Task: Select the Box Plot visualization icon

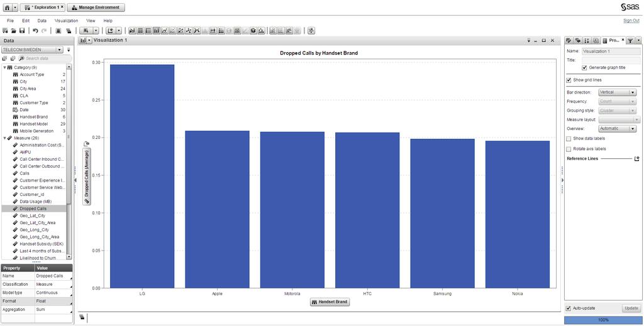Action: point(213,31)
